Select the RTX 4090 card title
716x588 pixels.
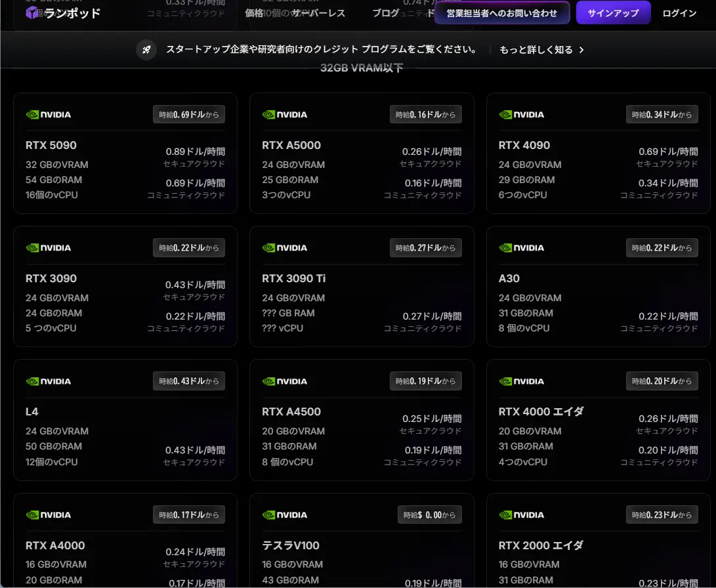click(x=524, y=145)
